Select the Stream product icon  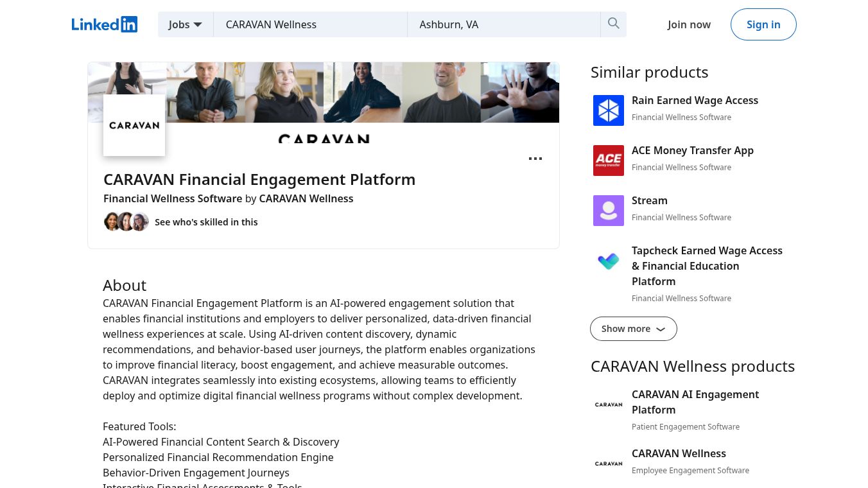point(608,210)
